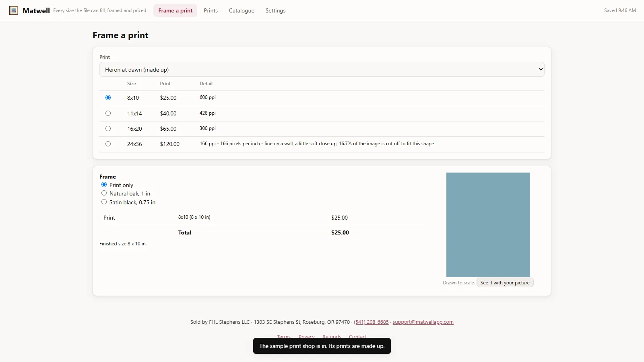Click the 166 ppi soft close-up warning text
Viewport: 644px width, 362px height.
(317, 144)
